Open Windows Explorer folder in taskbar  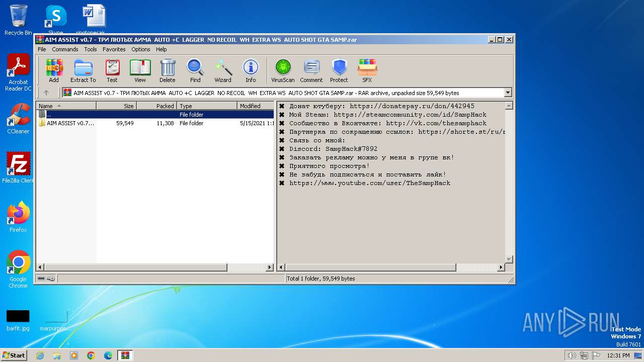coord(57,355)
